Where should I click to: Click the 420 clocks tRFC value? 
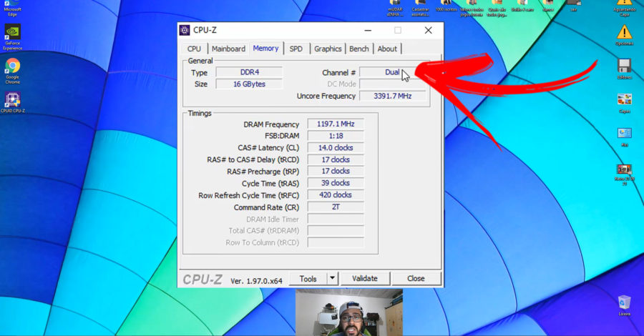point(336,195)
